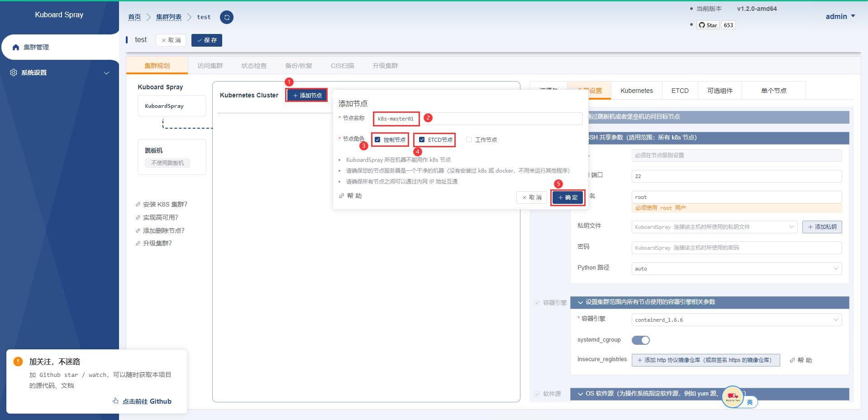Click the username field showing root
This screenshot has height=420, width=868.
737,197
